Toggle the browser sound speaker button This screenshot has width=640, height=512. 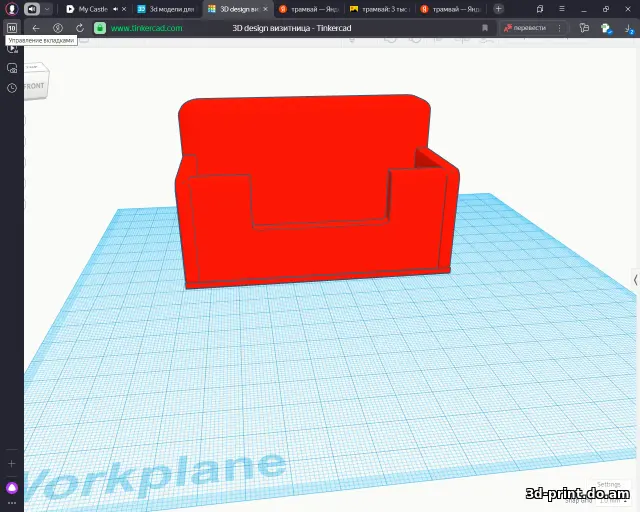tap(32, 9)
